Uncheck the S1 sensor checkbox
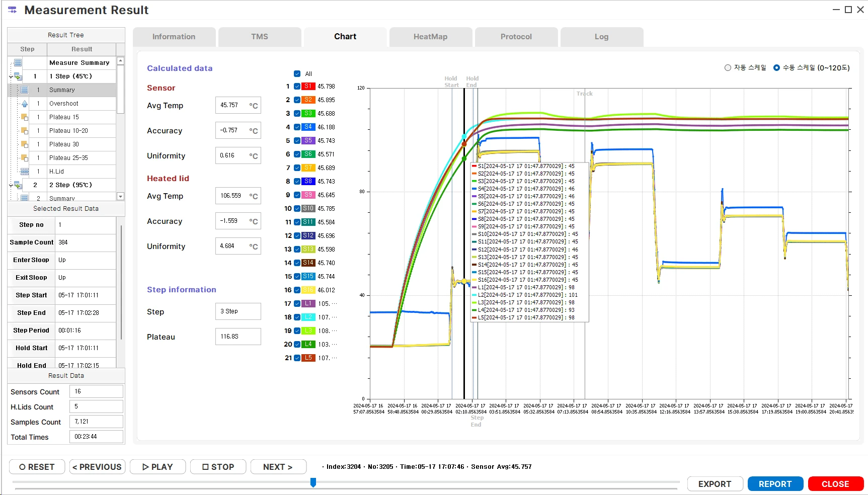Screen dimensions: 868x495 [297, 87]
